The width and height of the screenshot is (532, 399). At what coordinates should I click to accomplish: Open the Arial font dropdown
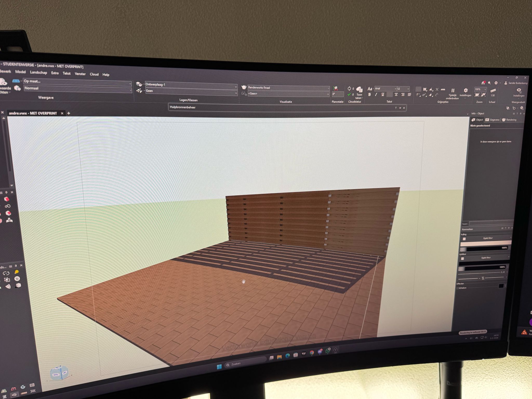tap(385, 89)
